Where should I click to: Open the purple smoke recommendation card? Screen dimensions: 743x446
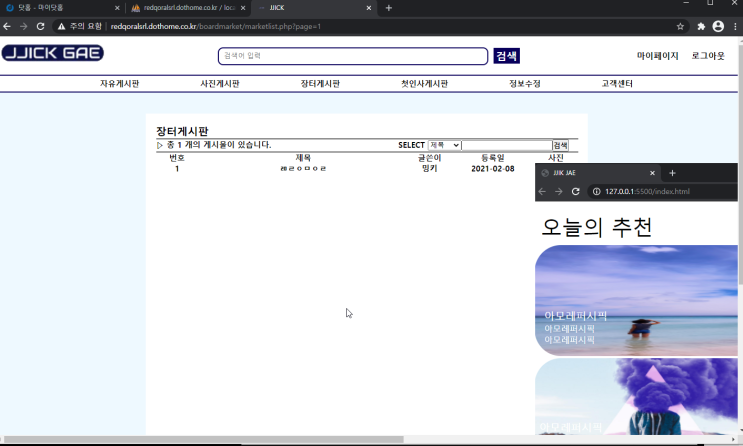point(636,396)
